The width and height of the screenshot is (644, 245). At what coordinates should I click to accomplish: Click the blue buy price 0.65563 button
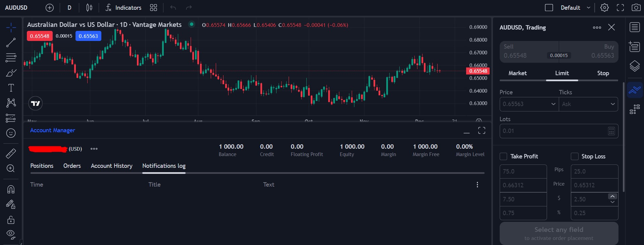pos(88,36)
